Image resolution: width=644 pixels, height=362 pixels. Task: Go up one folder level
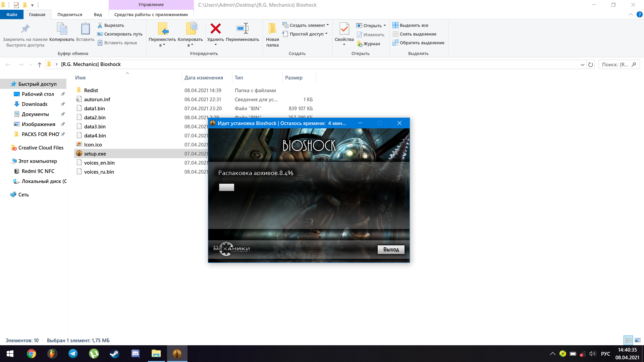(x=40, y=64)
